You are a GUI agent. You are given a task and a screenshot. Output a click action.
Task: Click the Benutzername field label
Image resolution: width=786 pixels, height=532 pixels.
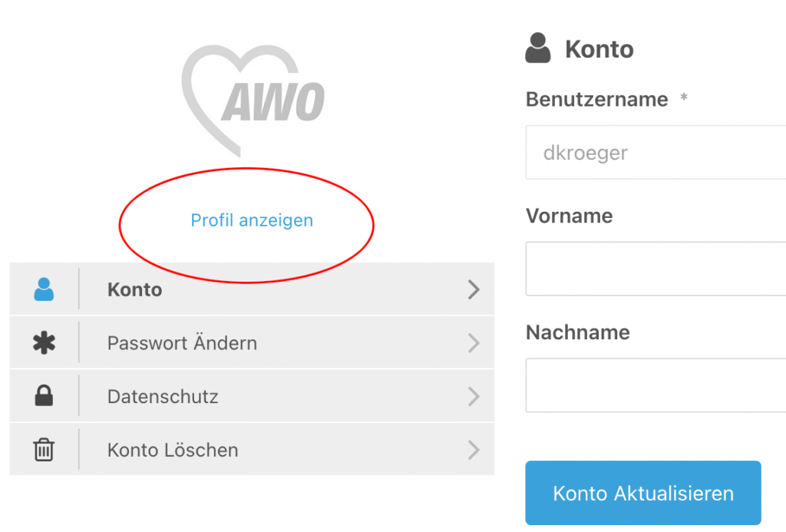point(596,99)
